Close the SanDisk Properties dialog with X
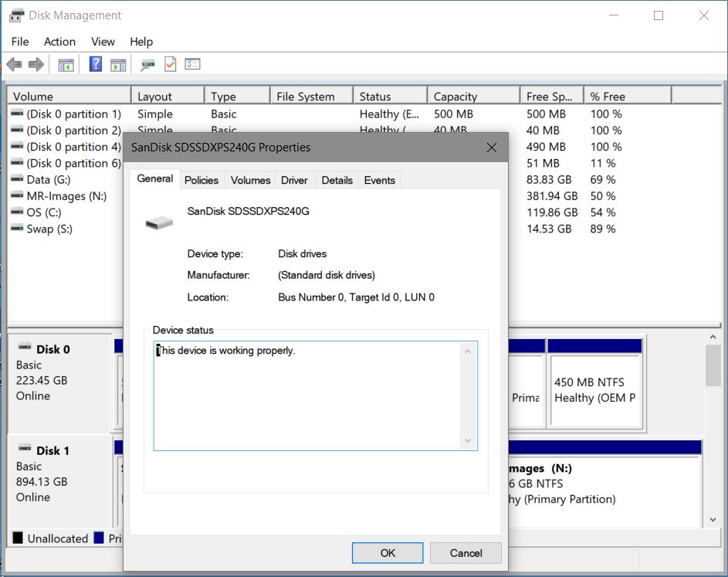The image size is (728, 577). 492,148
